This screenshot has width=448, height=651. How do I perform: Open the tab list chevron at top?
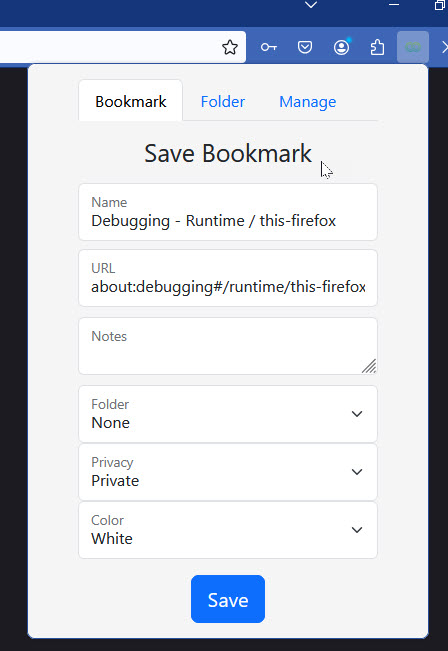click(311, 5)
